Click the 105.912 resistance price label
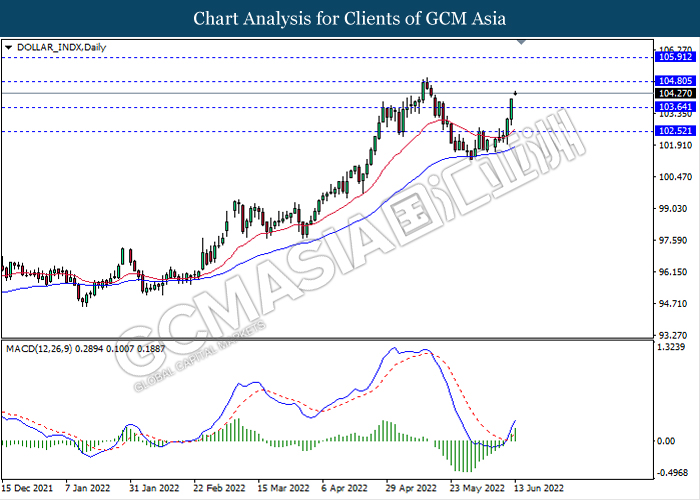The width and height of the screenshot is (700, 500). point(675,57)
